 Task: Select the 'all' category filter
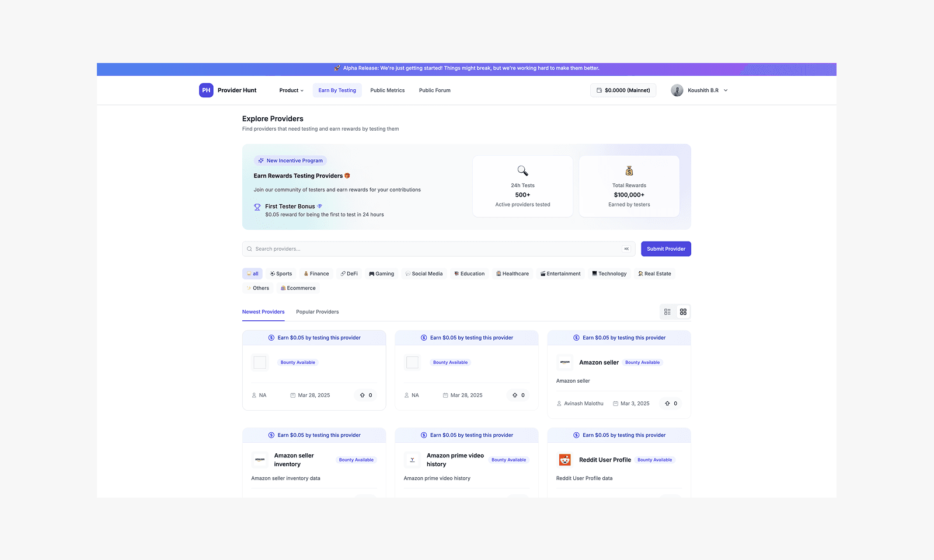pos(252,274)
